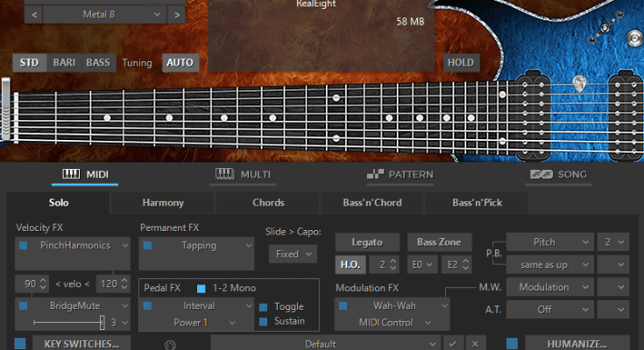Click the checkmark icon beside Default preset
This screenshot has height=350, width=644.
click(x=452, y=344)
